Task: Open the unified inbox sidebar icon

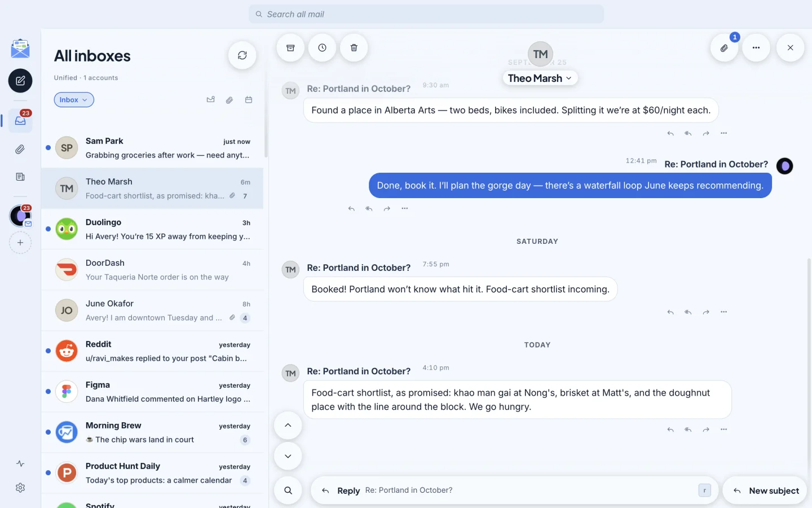Action: pyautogui.click(x=20, y=120)
